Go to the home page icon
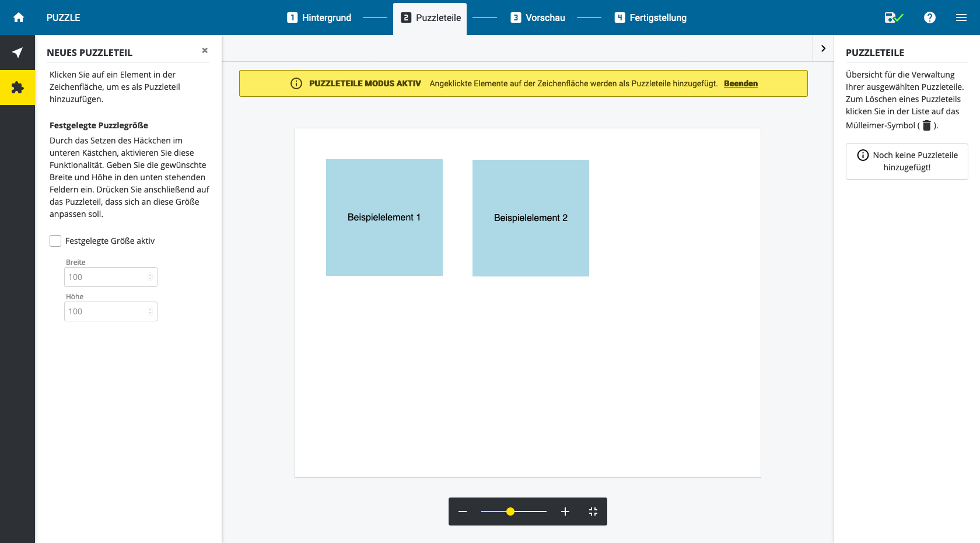The height and width of the screenshot is (543, 980). 19,17
